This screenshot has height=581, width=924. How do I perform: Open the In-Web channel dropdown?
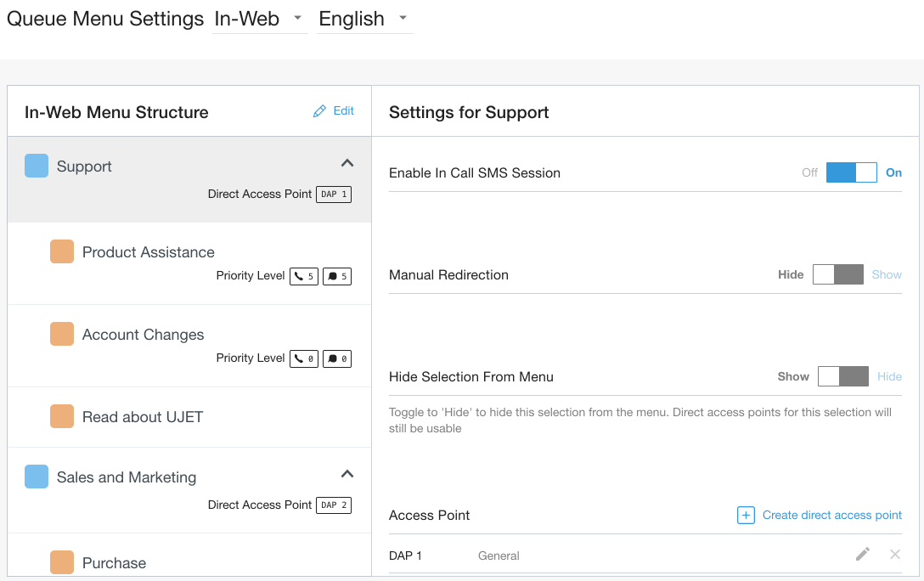(x=260, y=19)
